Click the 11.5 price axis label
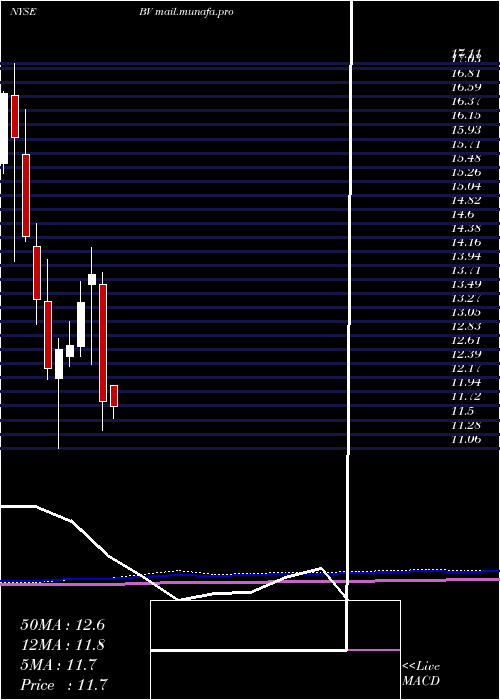500x700 pixels. (463, 411)
